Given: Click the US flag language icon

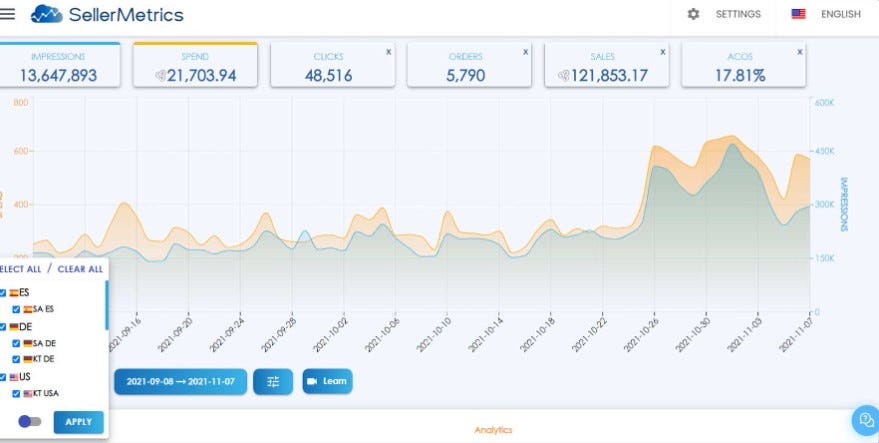Looking at the screenshot, I should coord(798,14).
